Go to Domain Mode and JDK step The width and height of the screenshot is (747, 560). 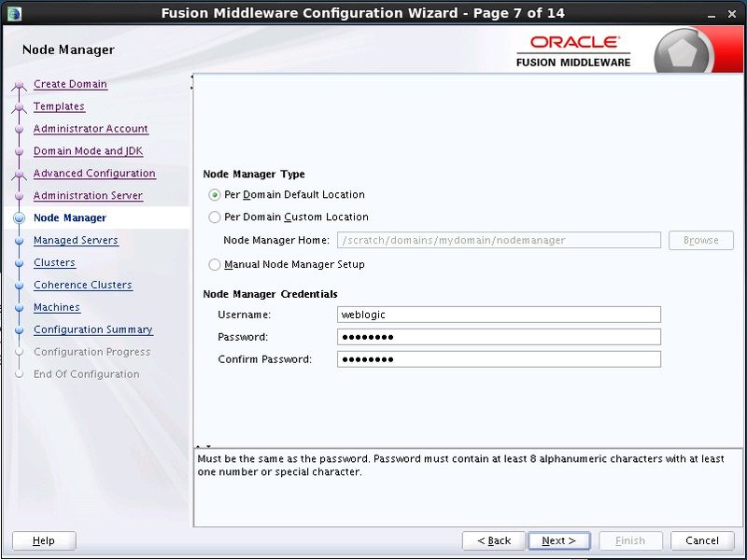[88, 151]
